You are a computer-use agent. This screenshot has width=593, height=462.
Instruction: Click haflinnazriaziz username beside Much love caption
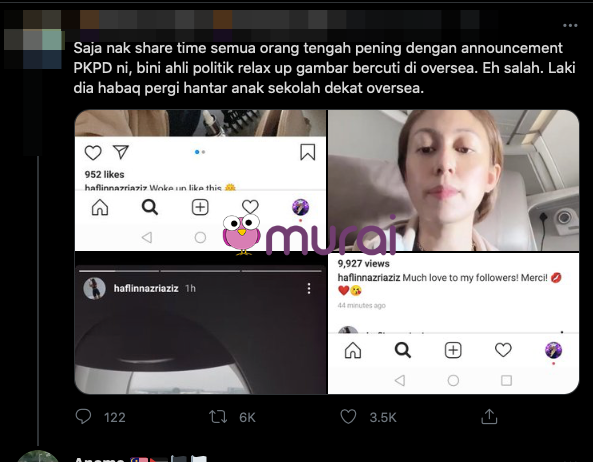[369, 278]
